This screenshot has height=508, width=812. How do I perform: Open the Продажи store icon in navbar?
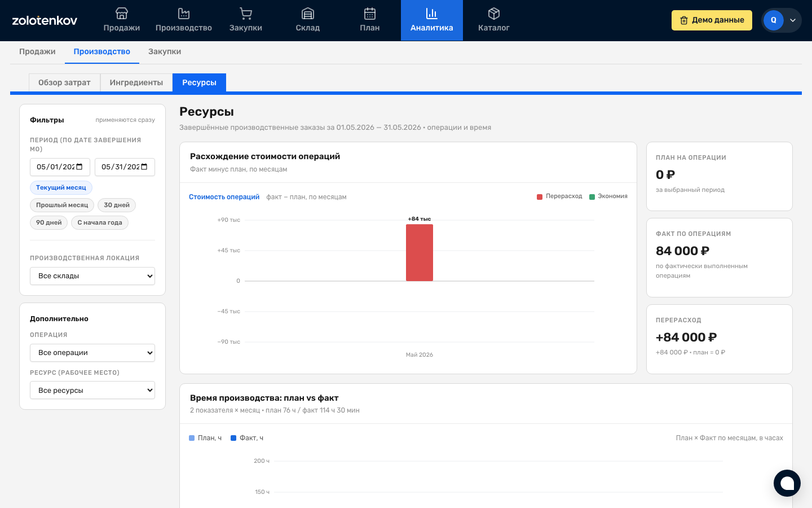coord(121,14)
